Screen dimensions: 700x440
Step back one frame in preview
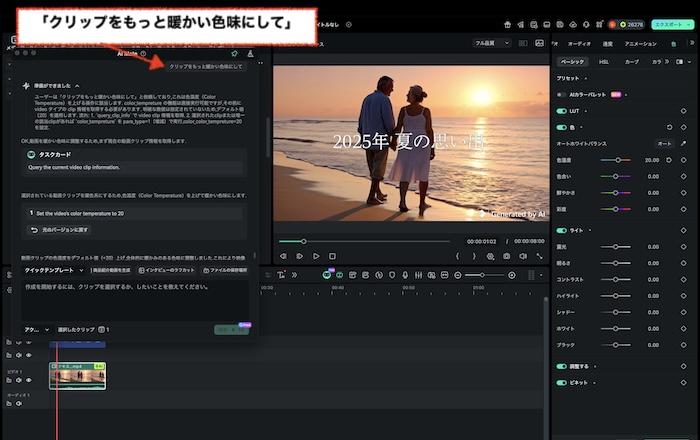point(283,256)
